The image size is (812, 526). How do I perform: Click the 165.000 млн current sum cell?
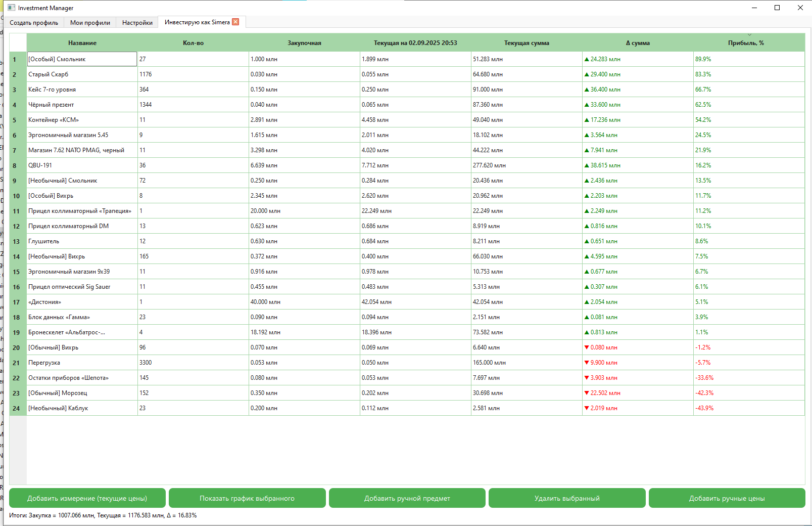click(x=527, y=363)
